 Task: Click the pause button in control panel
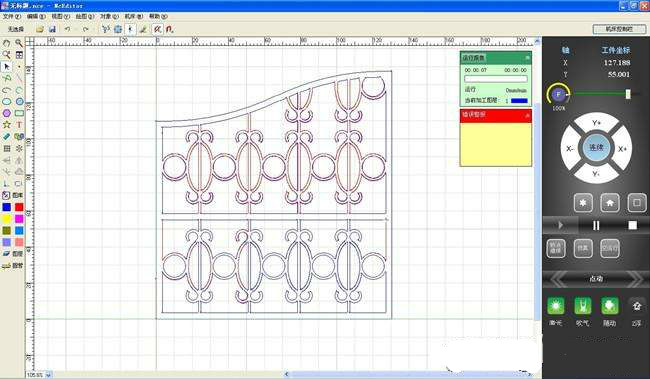click(x=596, y=225)
